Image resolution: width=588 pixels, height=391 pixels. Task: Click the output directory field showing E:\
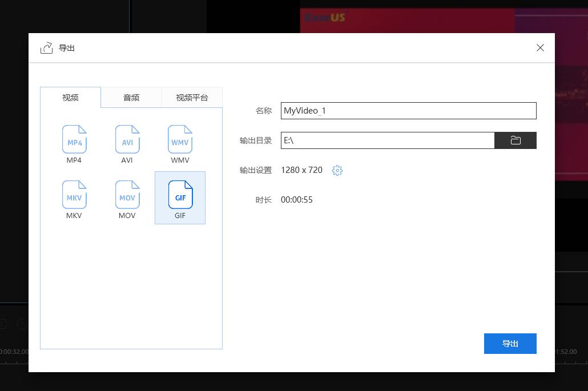coord(387,140)
